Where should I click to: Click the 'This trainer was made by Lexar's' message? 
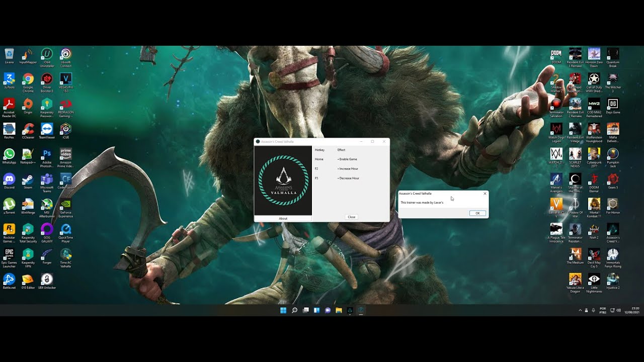click(422, 203)
